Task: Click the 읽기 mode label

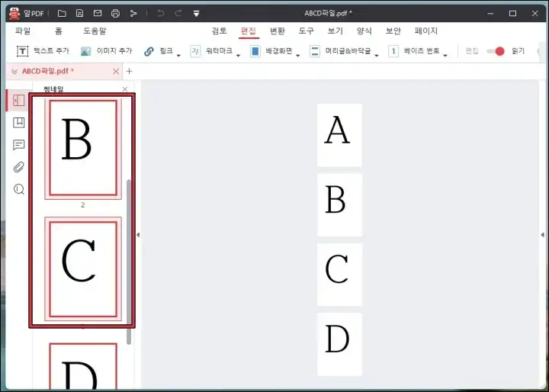Action: pyautogui.click(x=518, y=51)
